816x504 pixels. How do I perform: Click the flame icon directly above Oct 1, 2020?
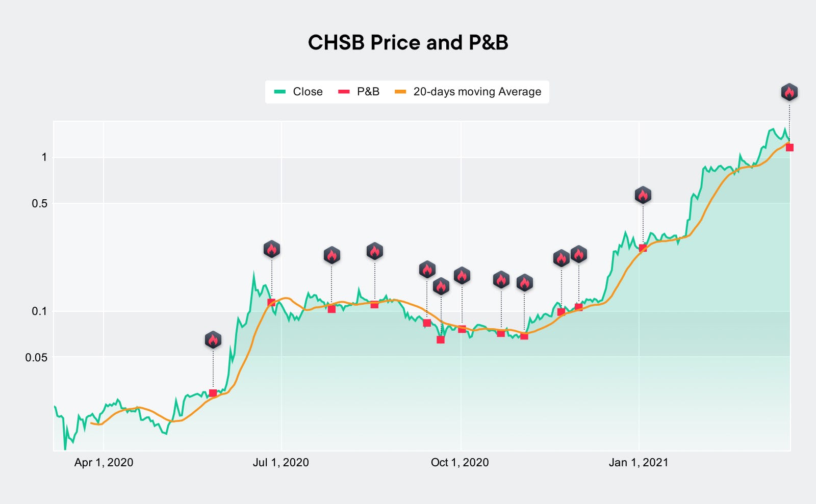pos(462,276)
